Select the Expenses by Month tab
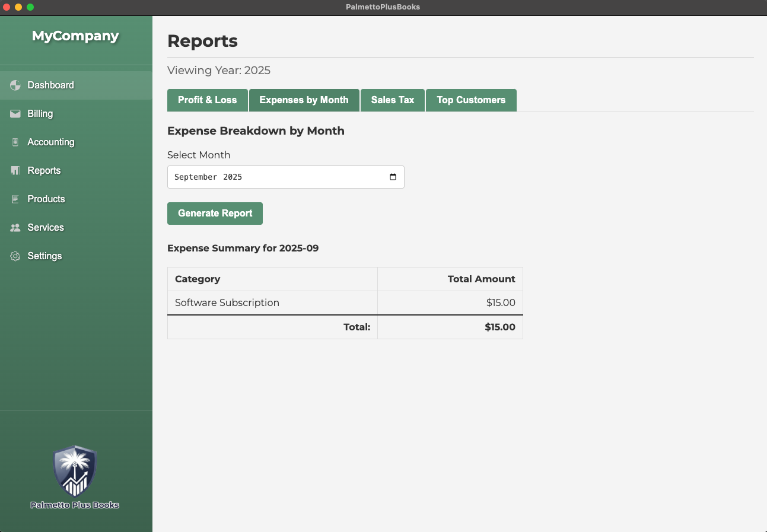The width and height of the screenshot is (767, 532). [x=304, y=100]
